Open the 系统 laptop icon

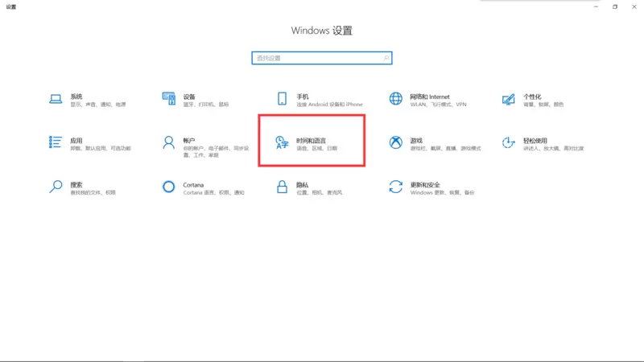click(x=56, y=99)
